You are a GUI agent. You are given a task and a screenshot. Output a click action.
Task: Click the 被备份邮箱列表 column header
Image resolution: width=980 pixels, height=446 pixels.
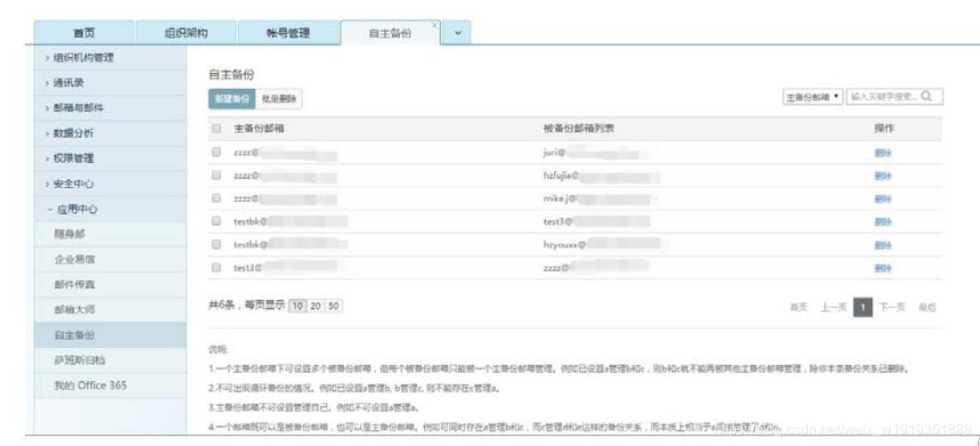click(x=579, y=128)
